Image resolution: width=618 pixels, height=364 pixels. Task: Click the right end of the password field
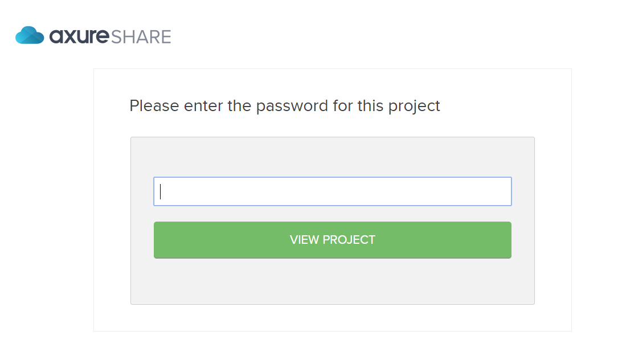pos(504,191)
